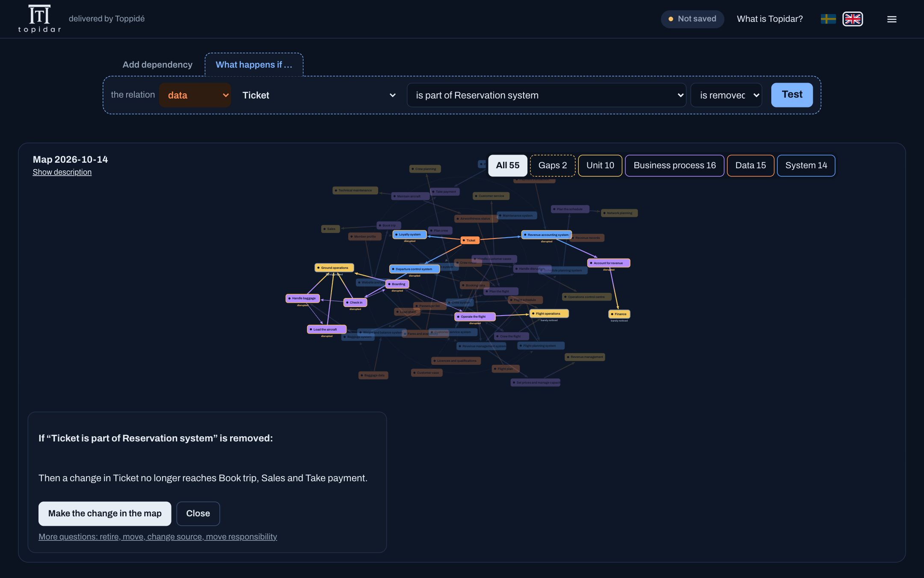Open What is Topidar? link

tap(770, 19)
